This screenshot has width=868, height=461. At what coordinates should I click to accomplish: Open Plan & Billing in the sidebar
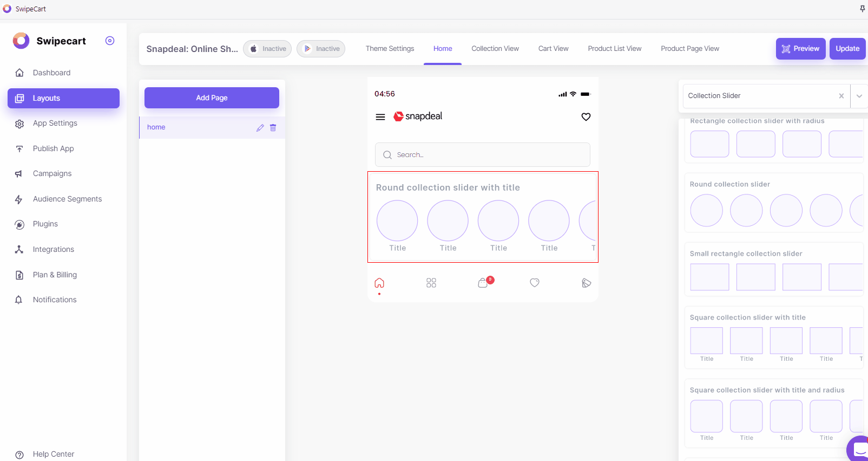(55, 275)
